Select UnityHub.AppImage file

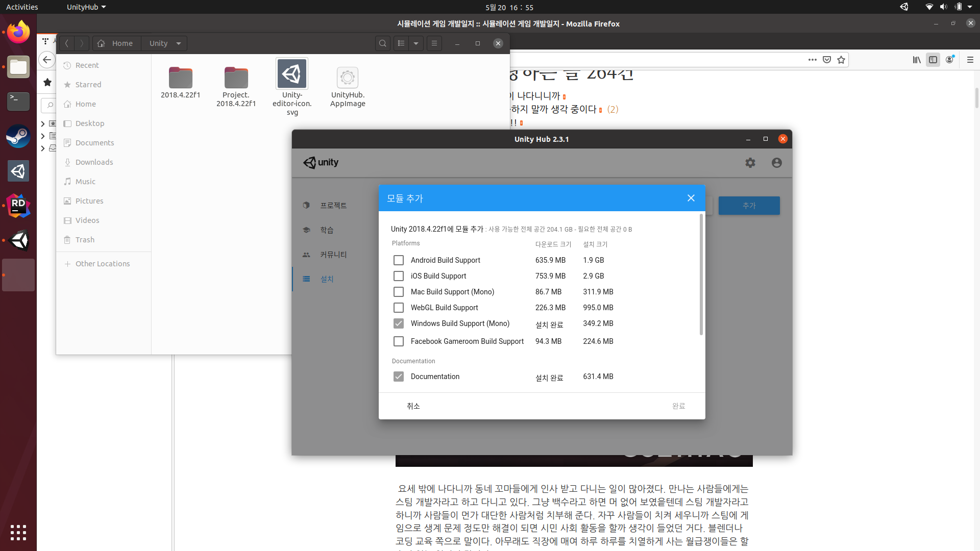348,87
